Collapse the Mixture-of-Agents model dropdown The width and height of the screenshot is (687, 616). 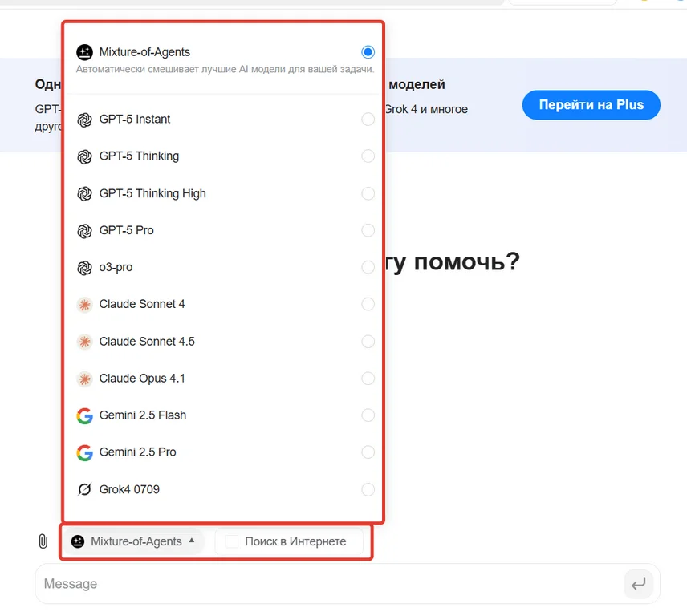point(134,541)
